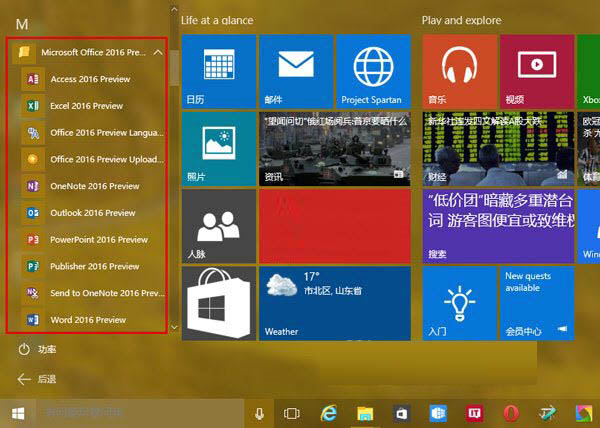Open the Xbox green tile

pyautogui.click(x=589, y=72)
